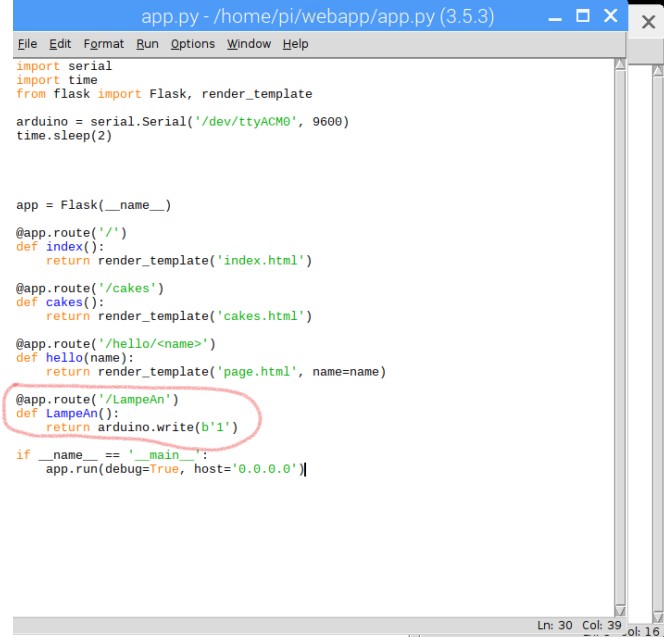
Task: Place cursor on 'import time' line
Action: point(57,80)
